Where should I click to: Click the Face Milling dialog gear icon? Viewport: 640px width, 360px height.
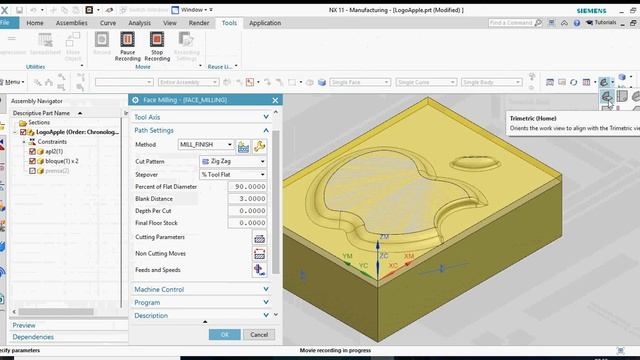click(136, 100)
